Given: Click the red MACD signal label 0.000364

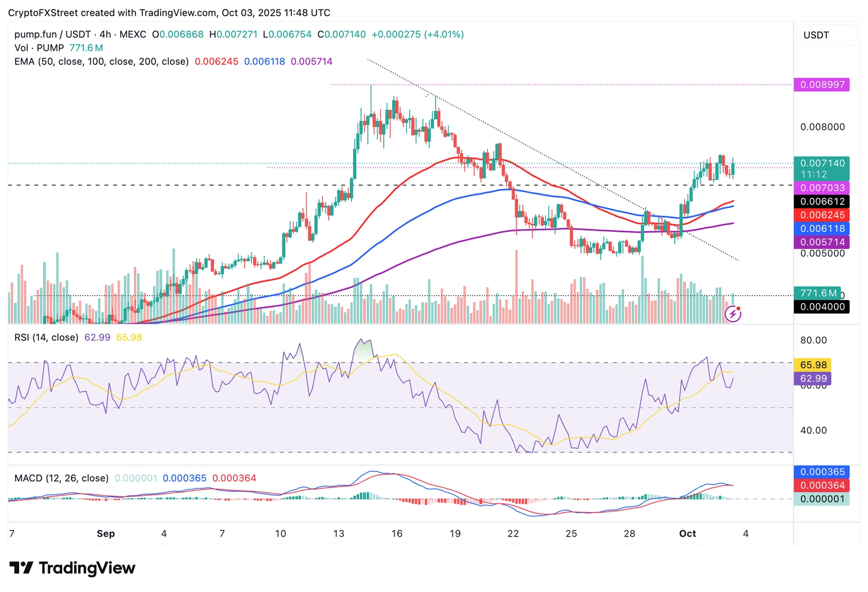Looking at the screenshot, I should tap(822, 486).
